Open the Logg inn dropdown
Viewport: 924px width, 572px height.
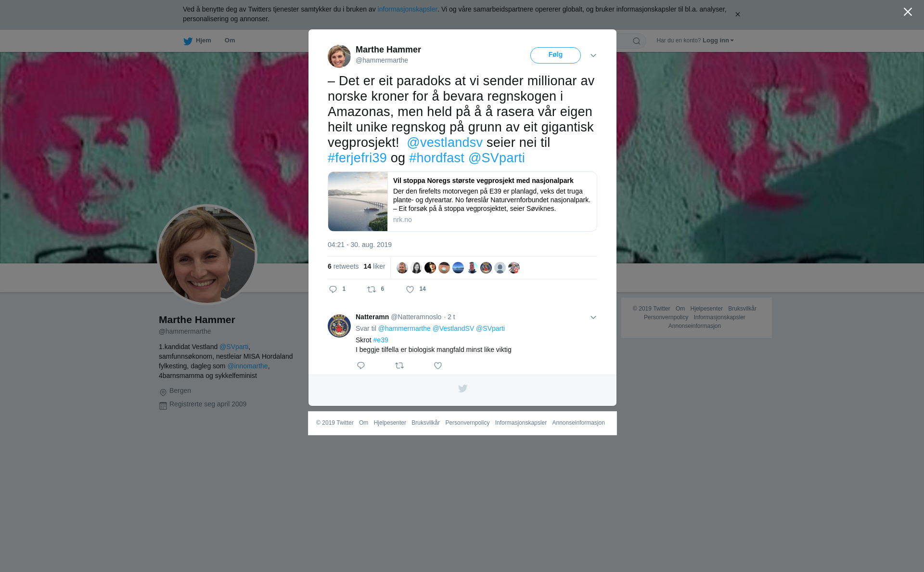point(718,40)
